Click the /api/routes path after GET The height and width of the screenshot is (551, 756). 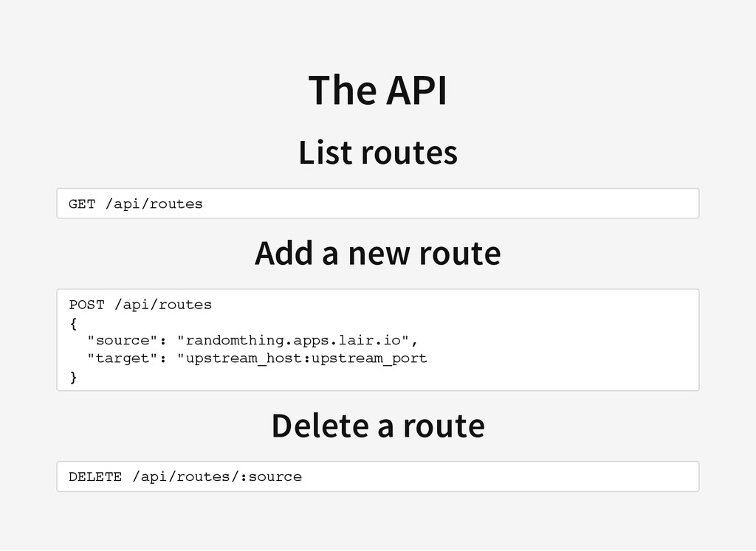[x=154, y=204]
